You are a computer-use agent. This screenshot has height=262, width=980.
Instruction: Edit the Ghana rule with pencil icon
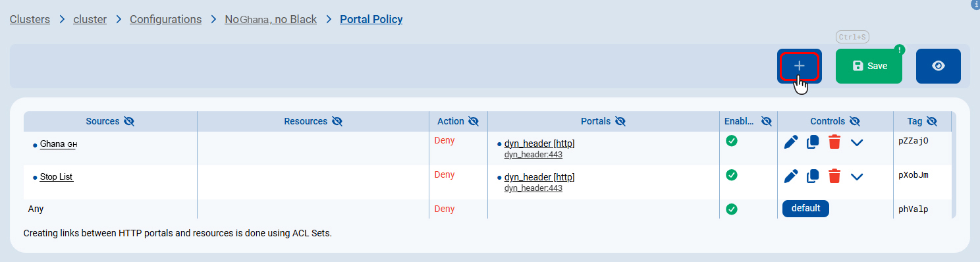pos(791,142)
